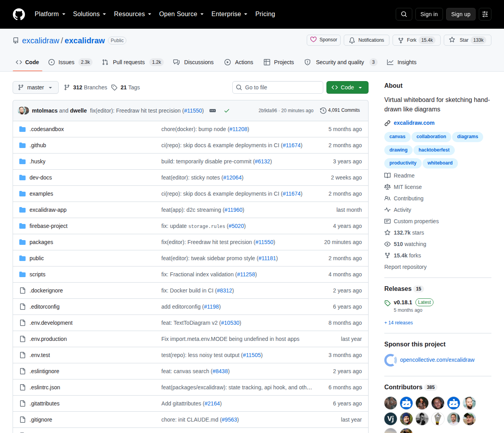Viewport: 504px width, 433px height.
Task: Open the 4,091 Commits history
Action: click(340, 110)
